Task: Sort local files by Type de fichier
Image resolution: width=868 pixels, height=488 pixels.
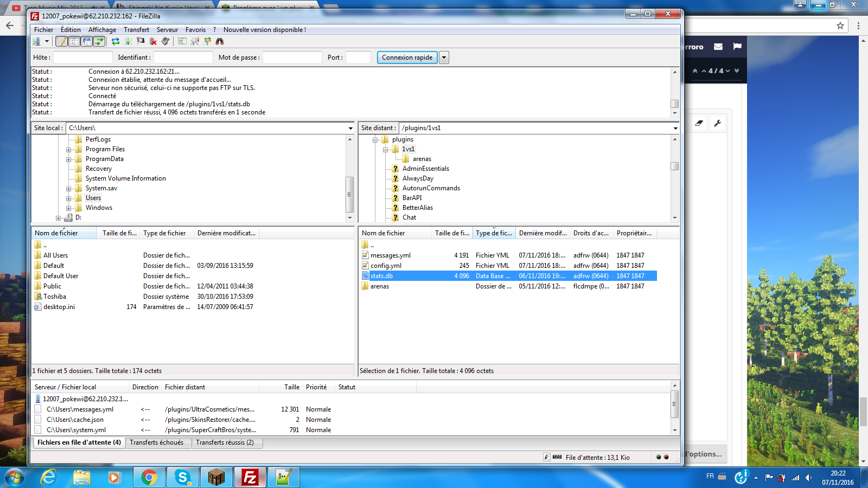Action: click(167, 233)
